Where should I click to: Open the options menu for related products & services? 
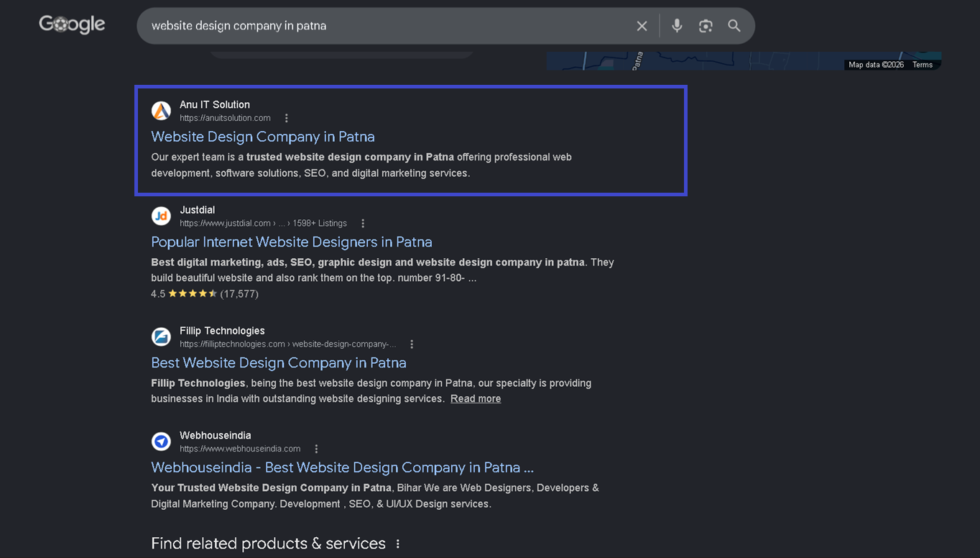(398, 544)
